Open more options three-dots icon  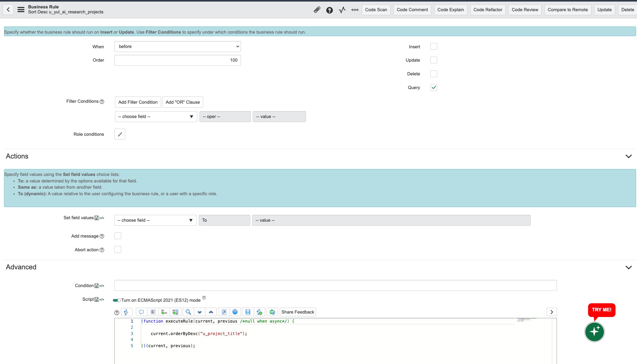[355, 10]
